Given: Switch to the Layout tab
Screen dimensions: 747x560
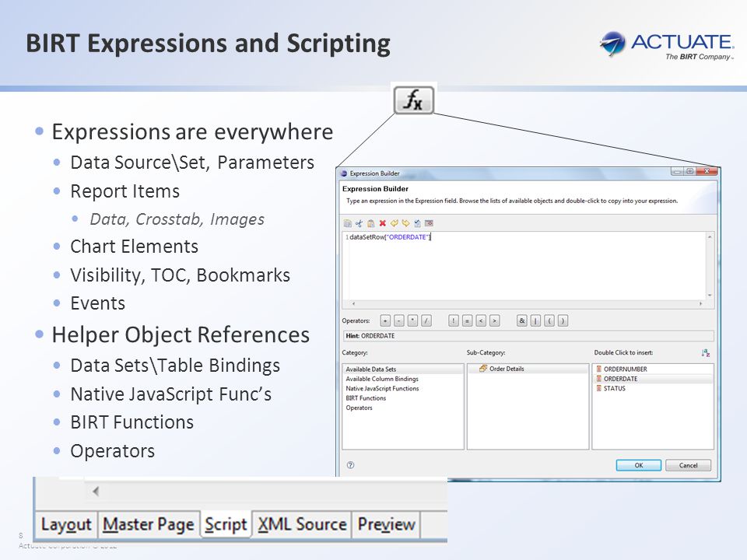Looking at the screenshot, I should coord(66,525).
